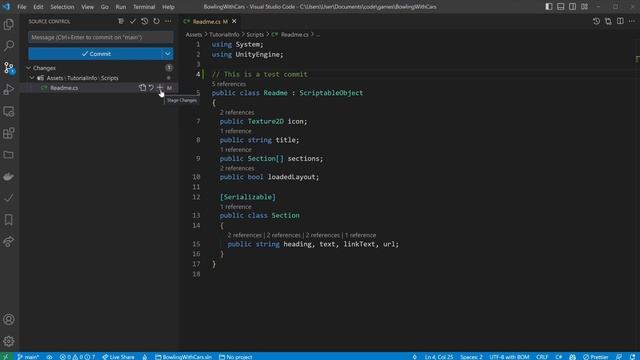The height and width of the screenshot is (360, 640).
Task: Click Live Share in status bar
Action: coord(118,357)
